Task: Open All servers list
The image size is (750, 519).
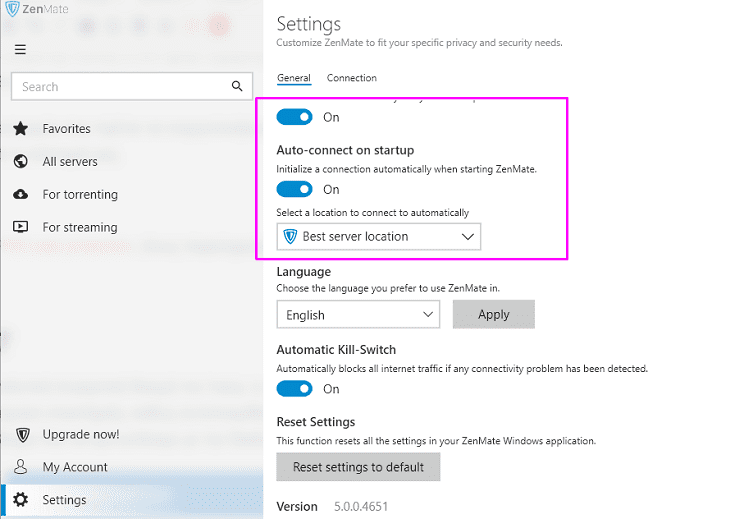Action: (70, 161)
